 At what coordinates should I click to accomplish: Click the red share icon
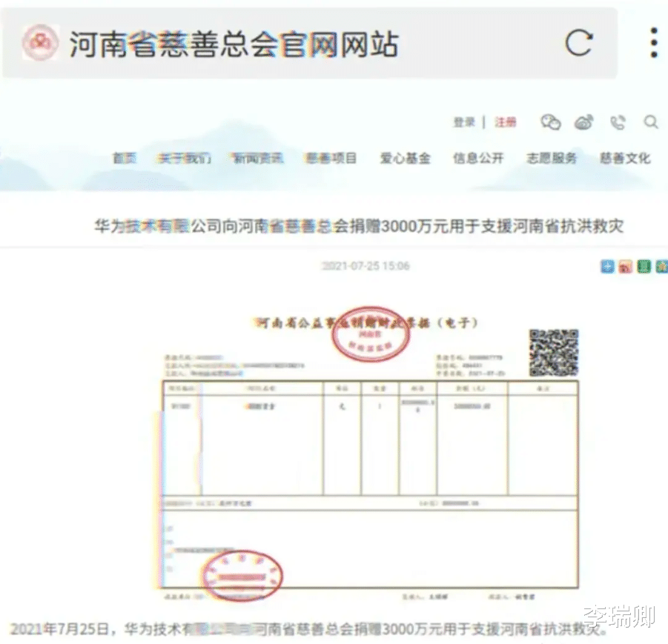[626, 267]
